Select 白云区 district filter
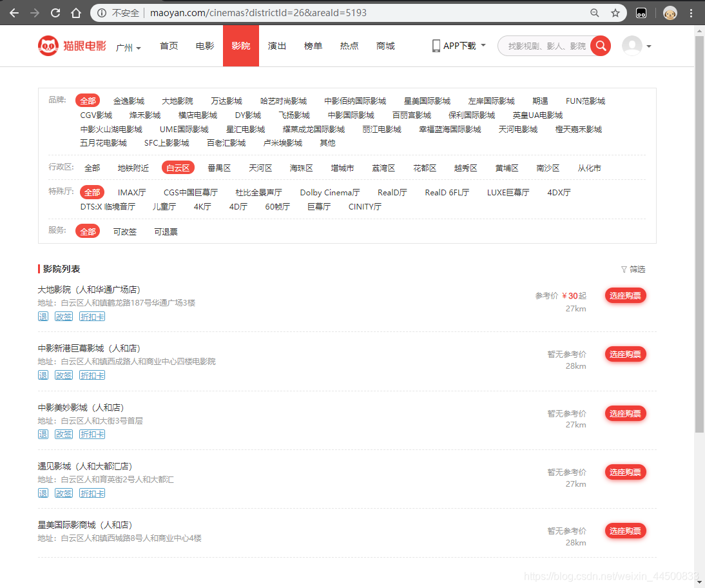The height and width of the screenshot is (588, 705). 178,168
